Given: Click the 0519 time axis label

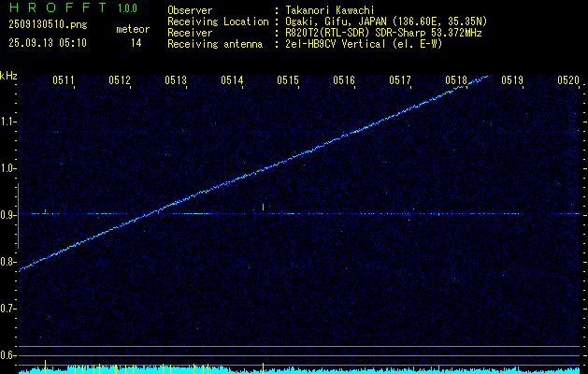Looking at the screenshot, I should pos(512,79).
